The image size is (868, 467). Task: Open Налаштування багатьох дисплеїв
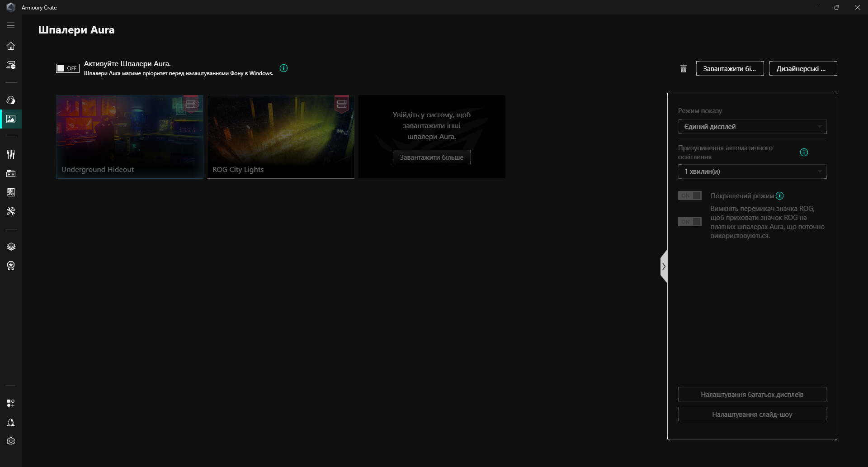(x=752, y=394)
